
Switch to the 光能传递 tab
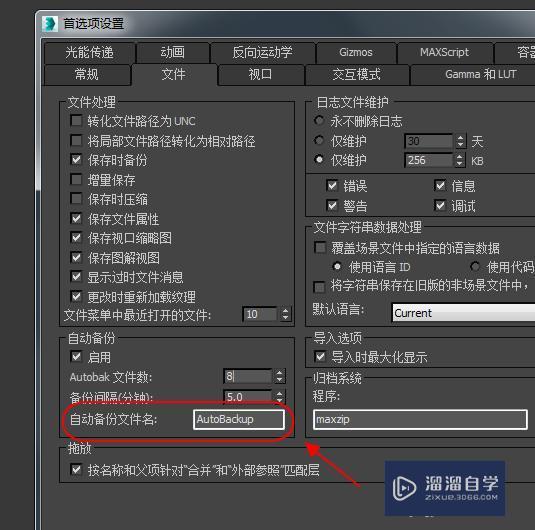click(x=89, y=53)
